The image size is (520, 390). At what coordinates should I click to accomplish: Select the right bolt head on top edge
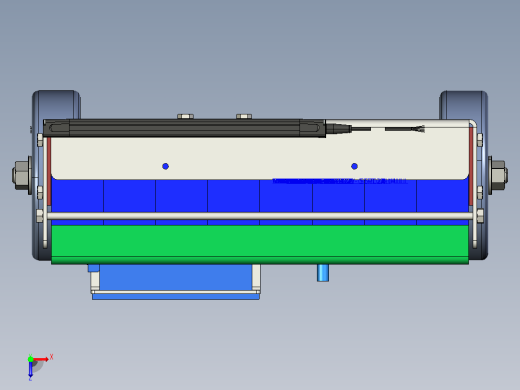point(244,116)
